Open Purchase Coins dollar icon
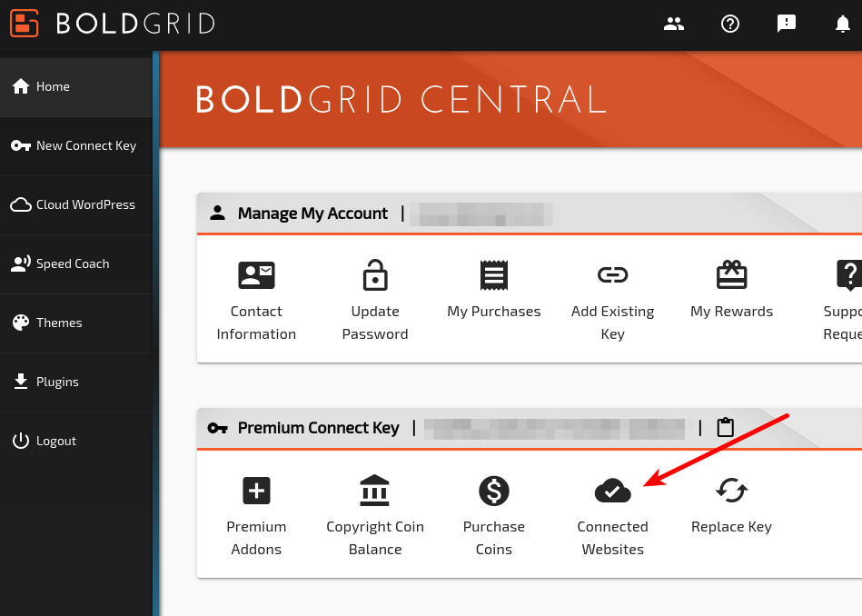This screenshot has height=616, width=862. click(x=494, y=491)
